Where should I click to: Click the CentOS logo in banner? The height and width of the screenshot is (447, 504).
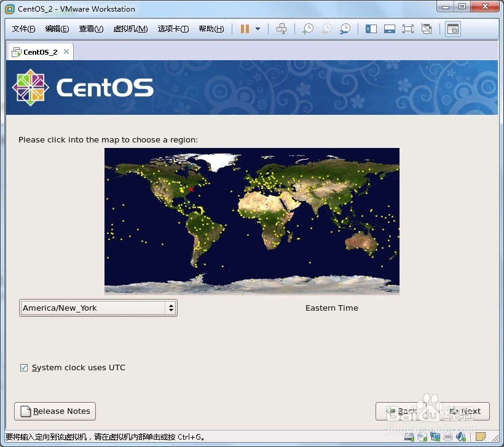[x=83, y=87]
